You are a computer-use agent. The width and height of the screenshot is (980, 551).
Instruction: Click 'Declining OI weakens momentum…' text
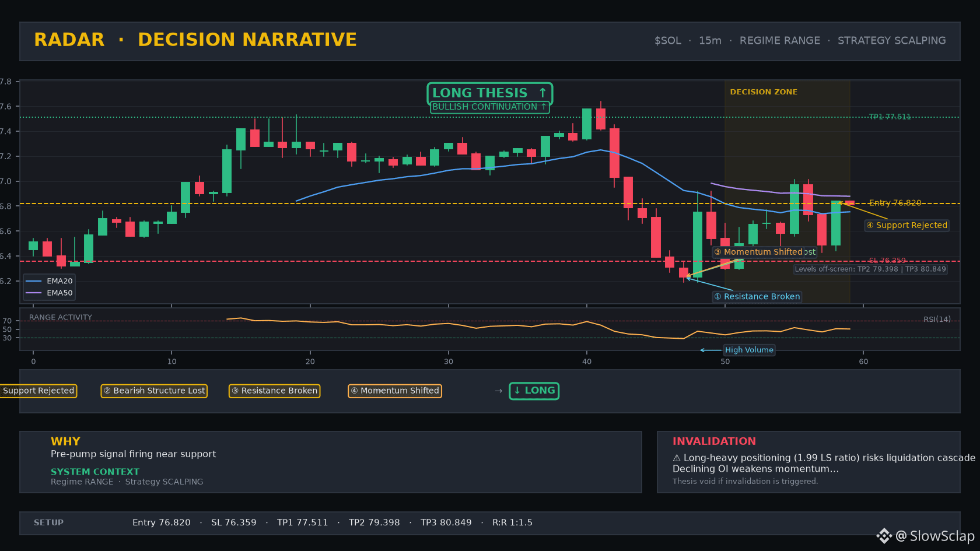(x=755, y=469)
